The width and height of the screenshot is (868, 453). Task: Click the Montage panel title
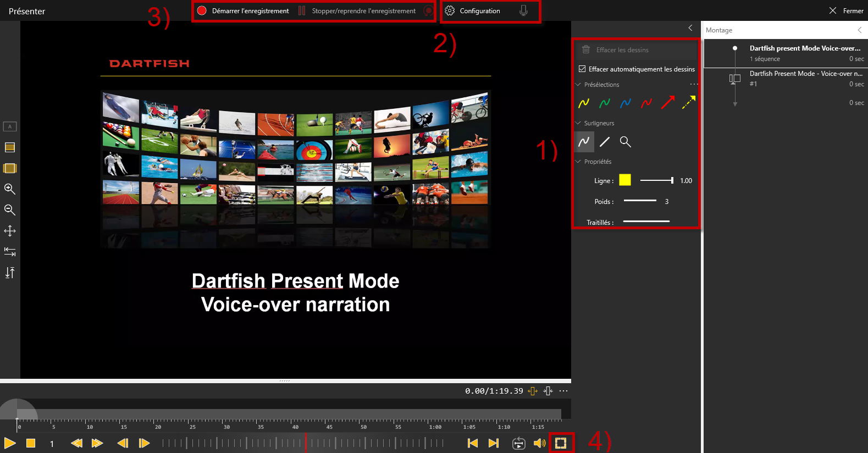(719, 30)
